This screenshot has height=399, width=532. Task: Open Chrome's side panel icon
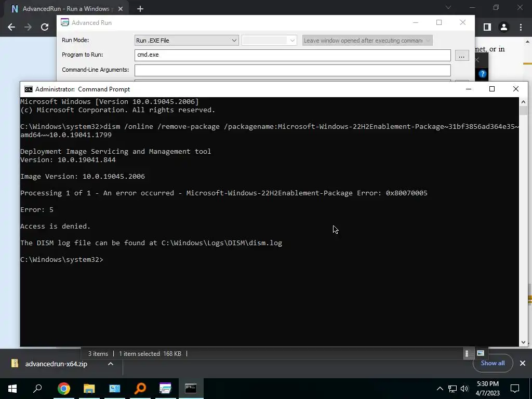pos(487,27)
